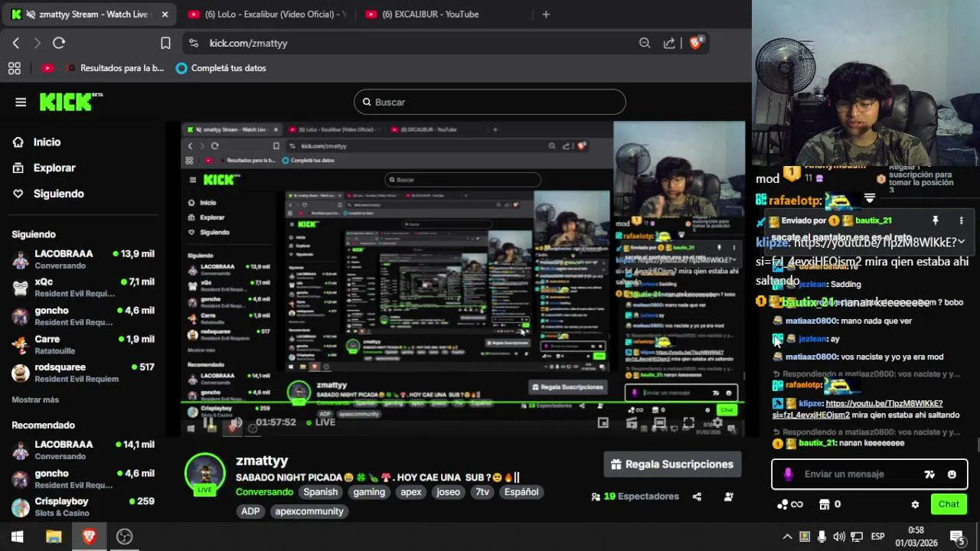Open pinned message three-dot options
980x551 pixels.
[961, 220]
